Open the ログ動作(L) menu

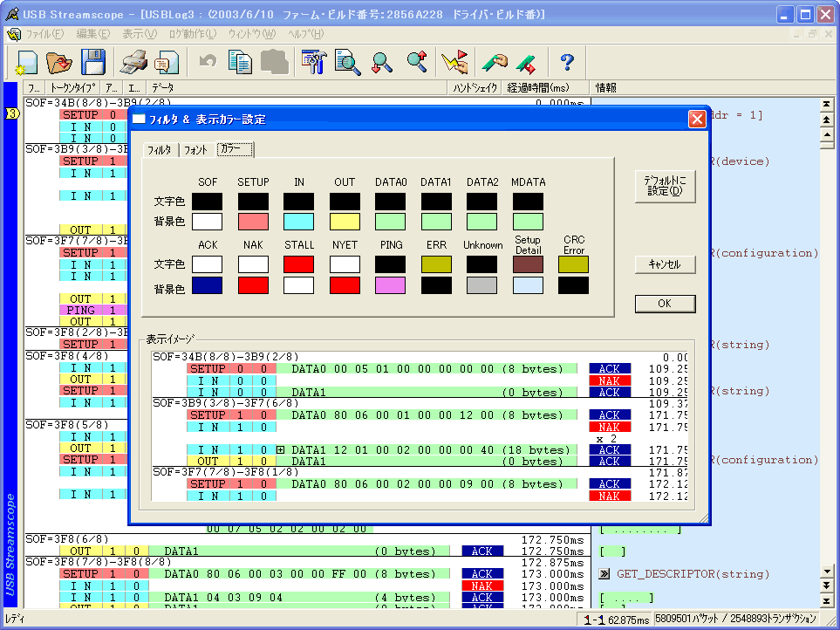[x=192, y=34]
